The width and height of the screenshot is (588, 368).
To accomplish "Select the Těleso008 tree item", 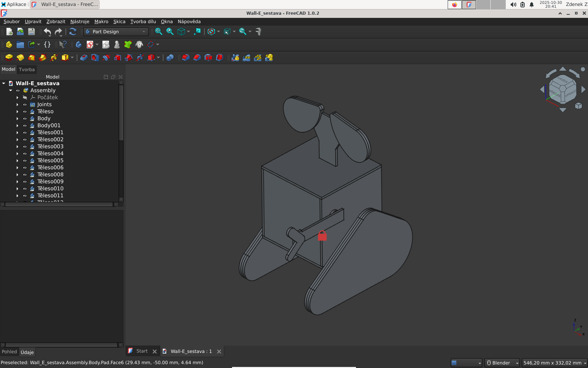I will pos(50,175).
